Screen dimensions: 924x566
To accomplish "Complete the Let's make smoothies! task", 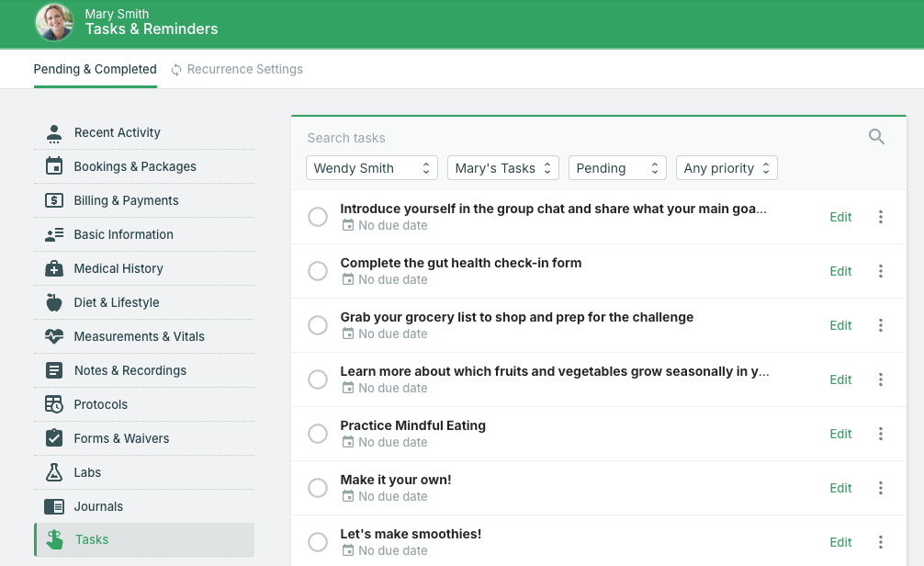I will point(318,542).
